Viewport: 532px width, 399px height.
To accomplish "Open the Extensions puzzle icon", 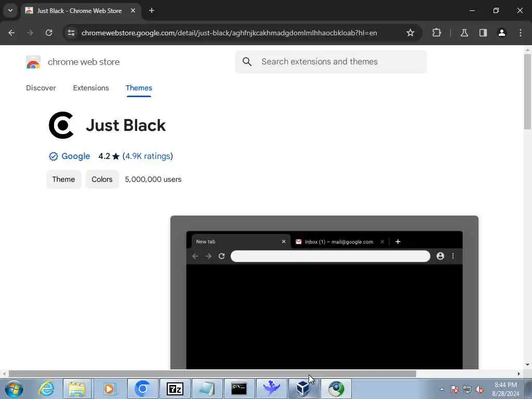I will point(436,33).
